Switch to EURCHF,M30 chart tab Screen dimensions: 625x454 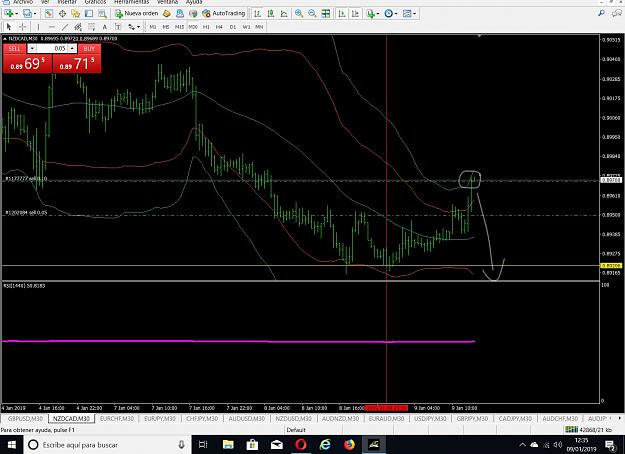117,419
